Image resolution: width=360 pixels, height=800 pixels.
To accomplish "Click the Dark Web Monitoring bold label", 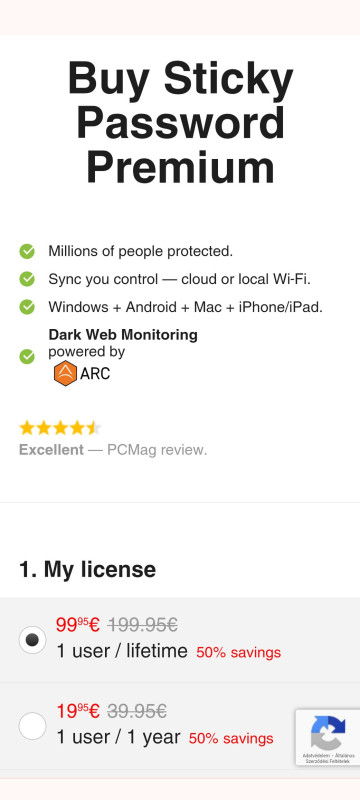I will pos(123,335).
